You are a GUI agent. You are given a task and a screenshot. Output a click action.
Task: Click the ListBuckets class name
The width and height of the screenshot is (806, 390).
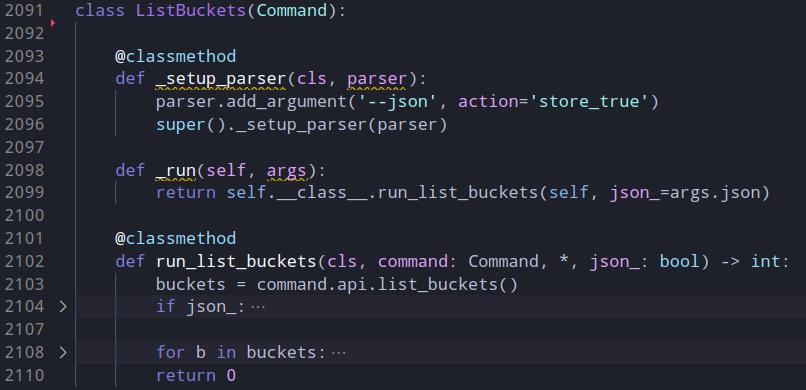click(x=191, y=11)
